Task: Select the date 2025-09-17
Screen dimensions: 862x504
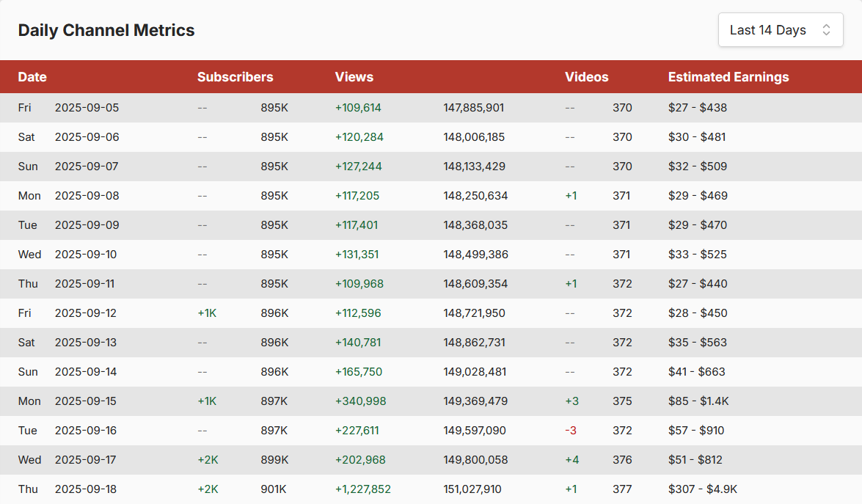Action: pos(86,459)
